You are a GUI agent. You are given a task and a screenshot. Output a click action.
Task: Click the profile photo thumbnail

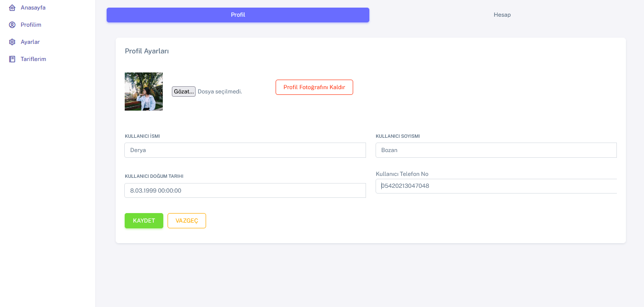pos(143,91)
